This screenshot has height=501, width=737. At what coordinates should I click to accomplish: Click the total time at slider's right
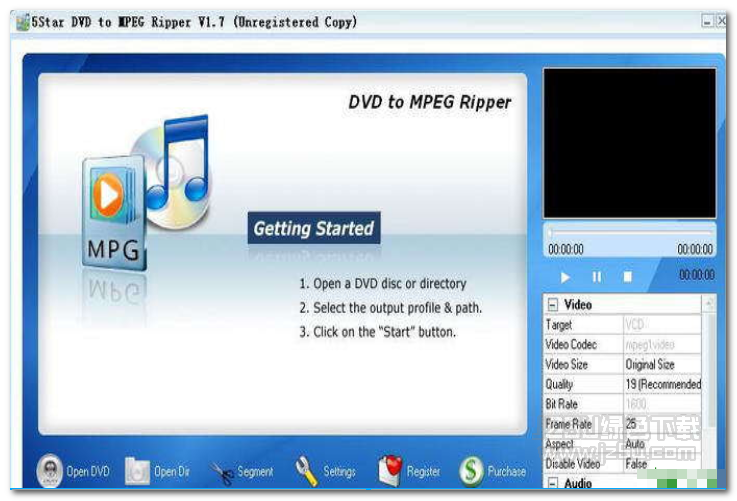point(695,250)
